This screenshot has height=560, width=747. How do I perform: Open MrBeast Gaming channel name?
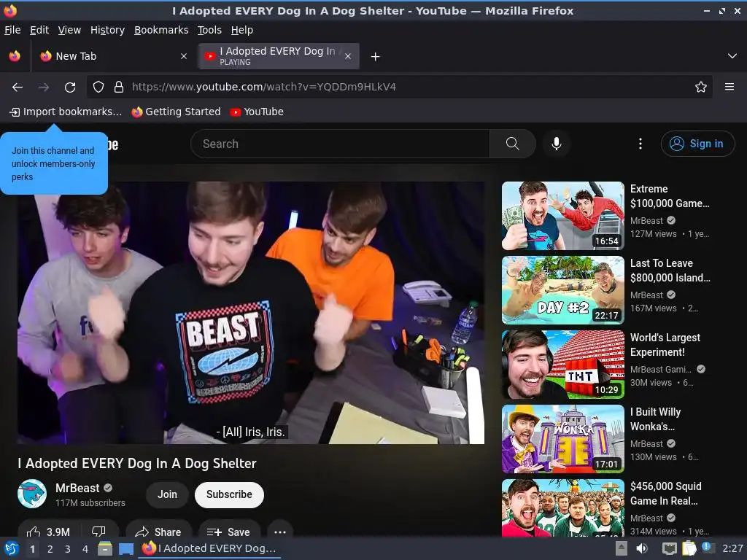point(661,370)
